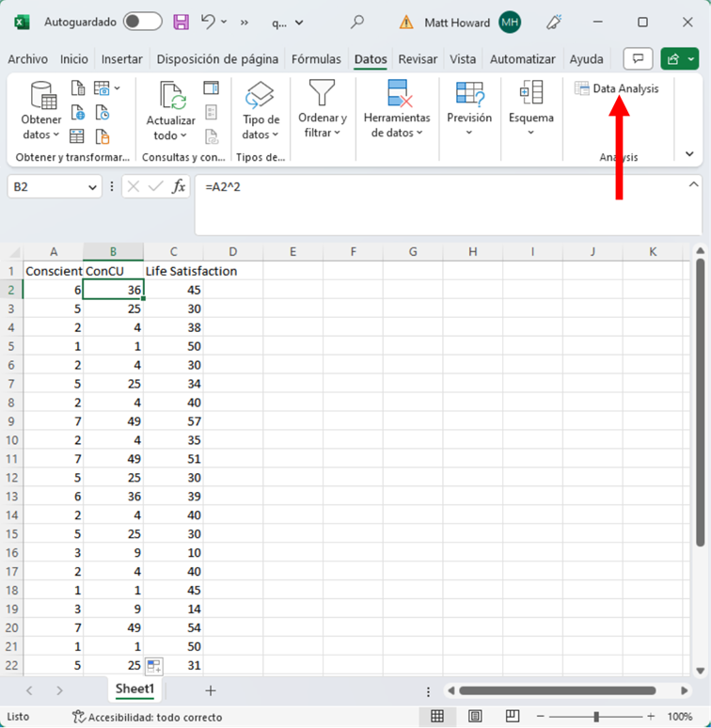Open Herramientas de datos icon
The image size is (711, 728).
[399, 95]
